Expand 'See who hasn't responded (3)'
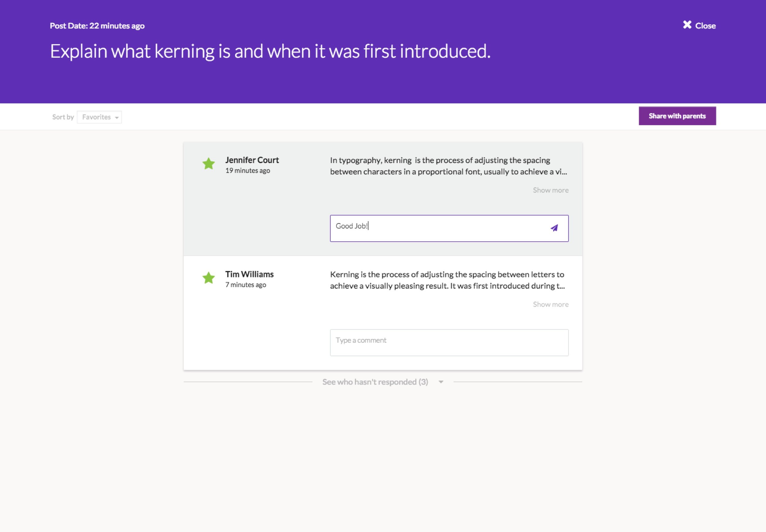 382,382
